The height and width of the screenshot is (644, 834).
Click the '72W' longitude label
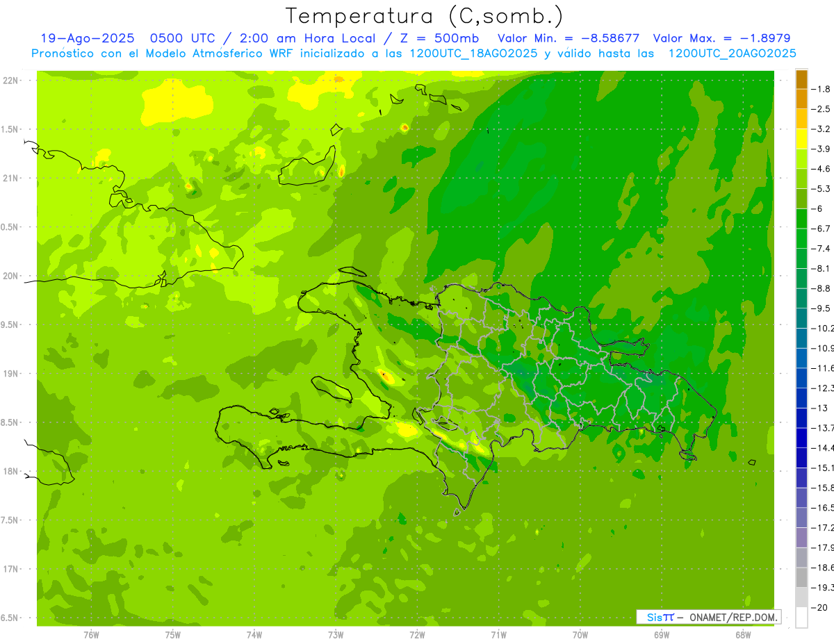pyautogui.click(x=418, y=635)
